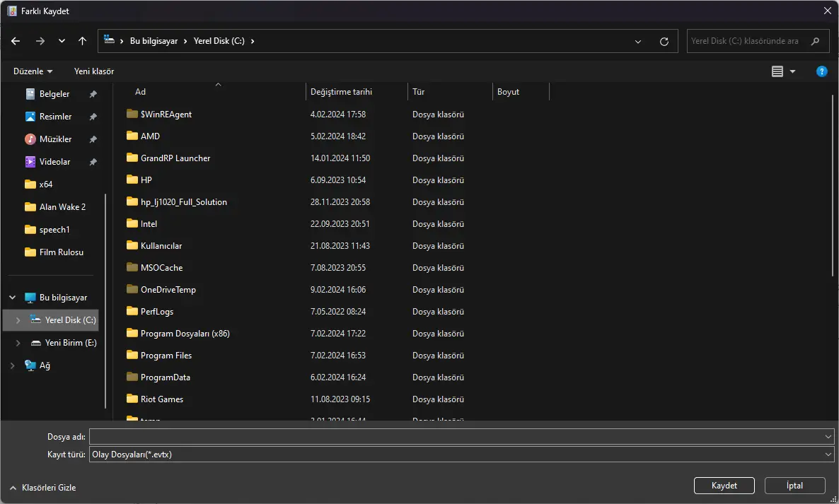Screen dimensions: 839x504
Task: Click the sidebar vertical scrollbar
Action: click(x=106, y=301)
